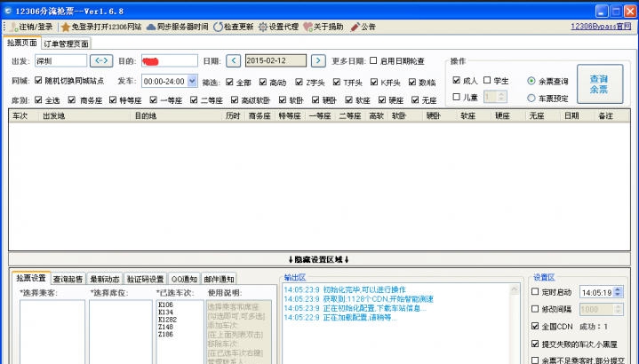Viewport: 639px width, 364px height.
Task: Click 二等座 column header
Action: point(350,116)
